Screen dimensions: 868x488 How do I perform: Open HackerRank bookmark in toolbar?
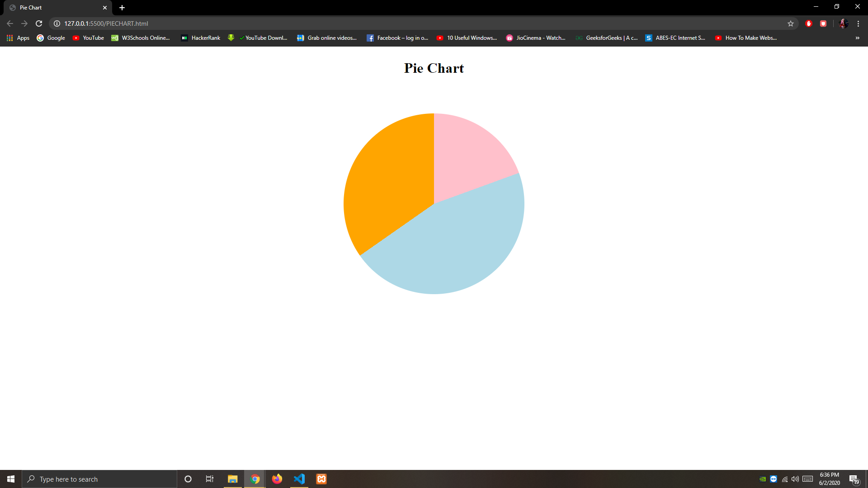[x=200, y=38]
